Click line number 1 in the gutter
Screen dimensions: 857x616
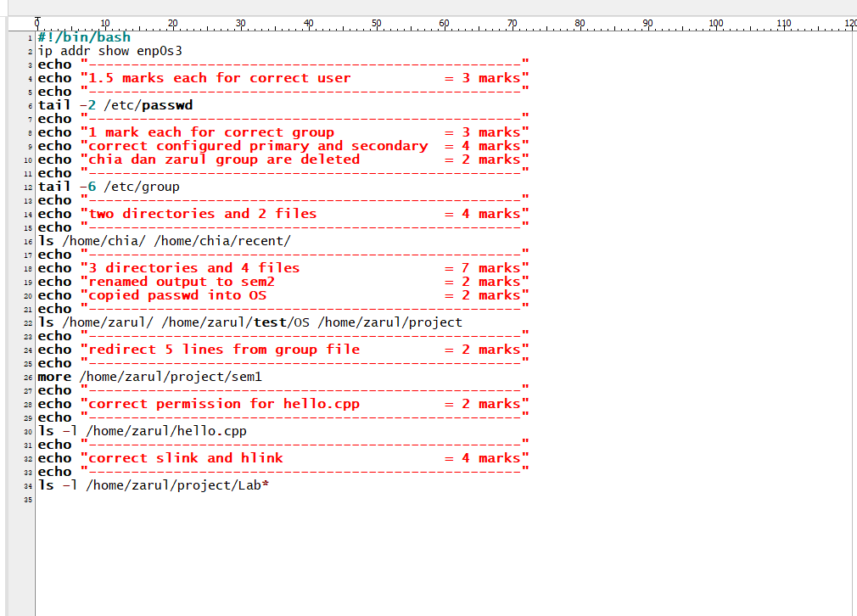pyautogui.click(x=28, y=37)
